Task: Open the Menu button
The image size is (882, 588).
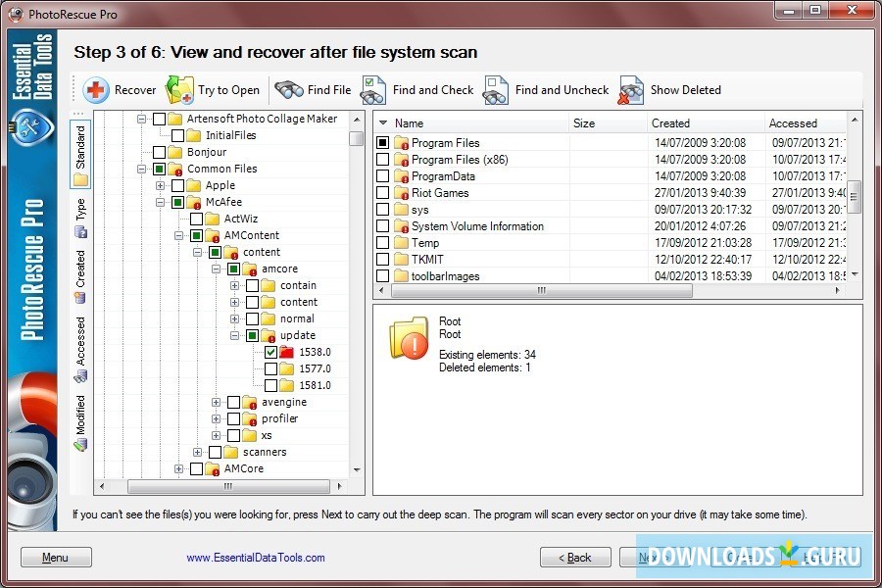Action: click(x=56, y=557)
